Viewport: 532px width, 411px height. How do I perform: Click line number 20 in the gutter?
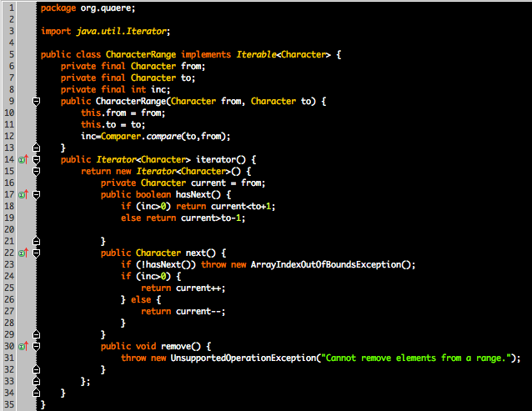9,229
